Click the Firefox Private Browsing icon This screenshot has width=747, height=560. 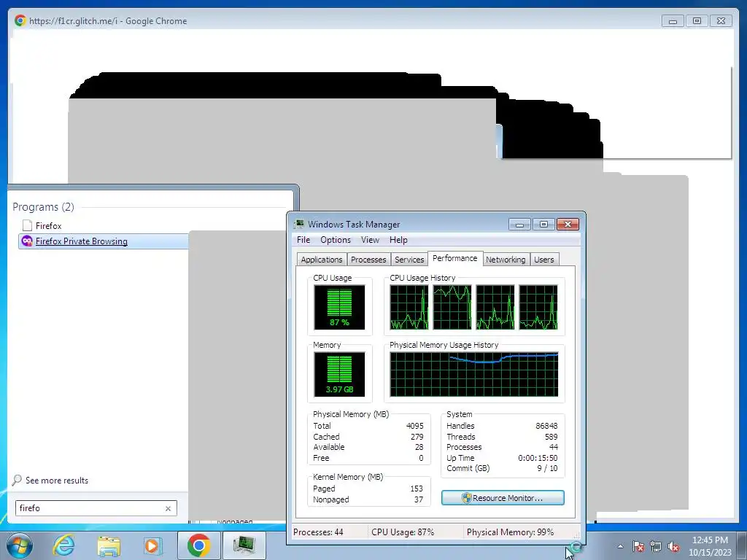pos(27,241)
